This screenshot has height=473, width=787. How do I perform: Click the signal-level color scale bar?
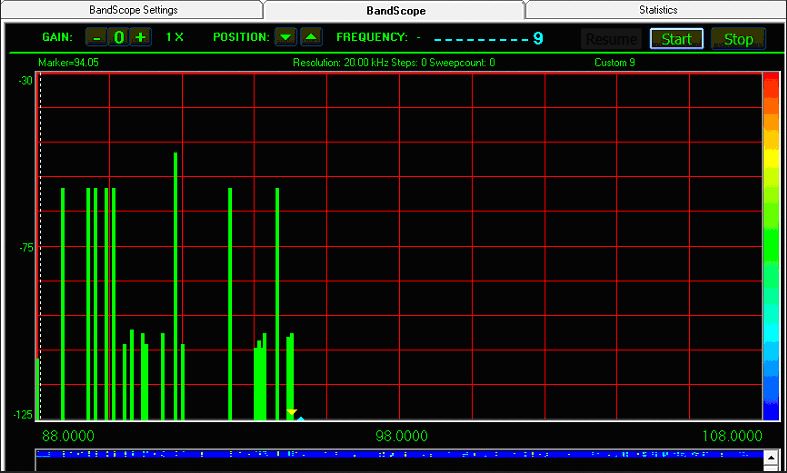click(770, 246)
